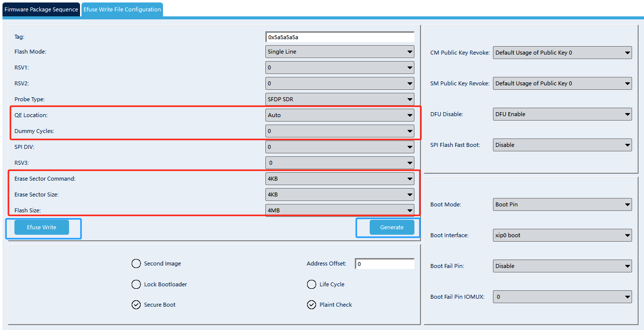Image resolution: width=644 pixels, height=330 pixels.
Task: Open Erase Sector Command dropdown
Action: [340, 179]
